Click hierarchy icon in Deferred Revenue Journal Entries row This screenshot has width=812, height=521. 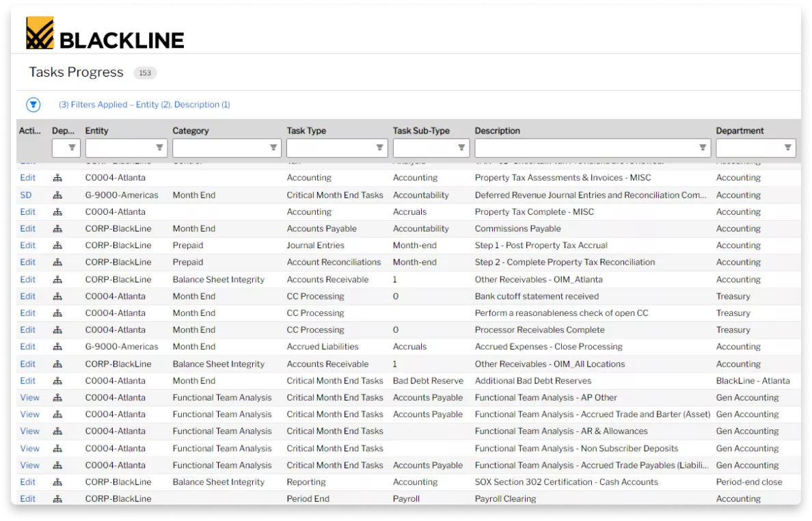coord(57,195)
